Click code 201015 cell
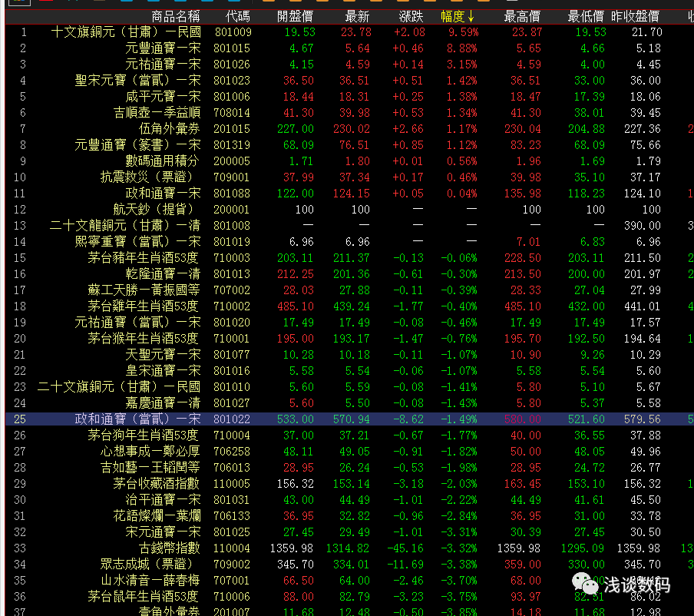694x616 pixels. [x=232, y=129]
